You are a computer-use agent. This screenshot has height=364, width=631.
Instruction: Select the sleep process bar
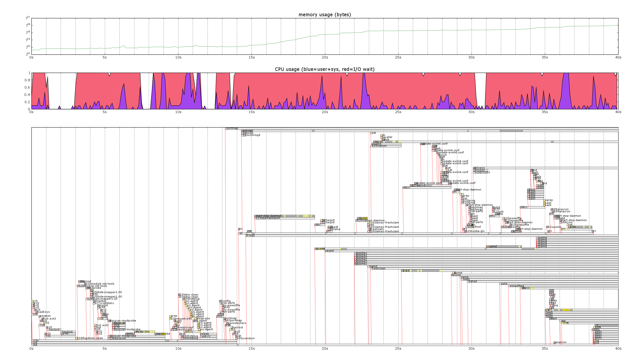(x=208, y=334)
